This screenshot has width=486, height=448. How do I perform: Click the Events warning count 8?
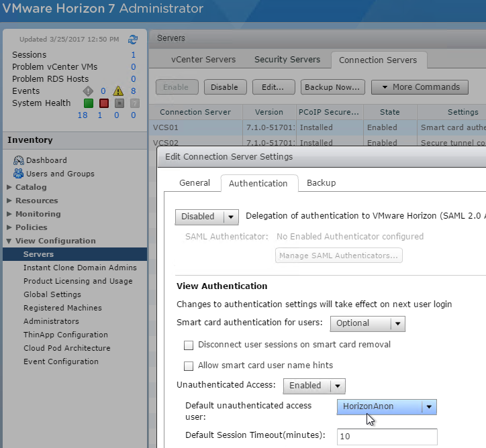pyautogui.click(x=134, y=91)
